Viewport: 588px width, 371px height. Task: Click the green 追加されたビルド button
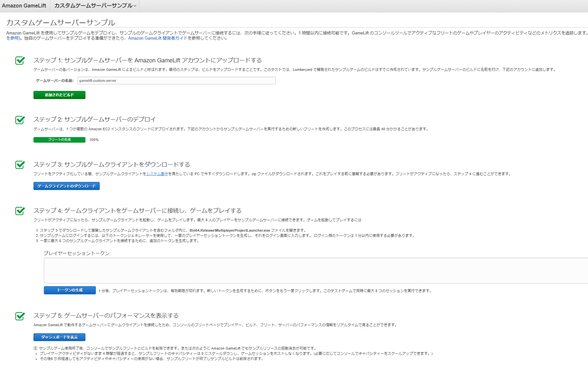tap(59, 95)
